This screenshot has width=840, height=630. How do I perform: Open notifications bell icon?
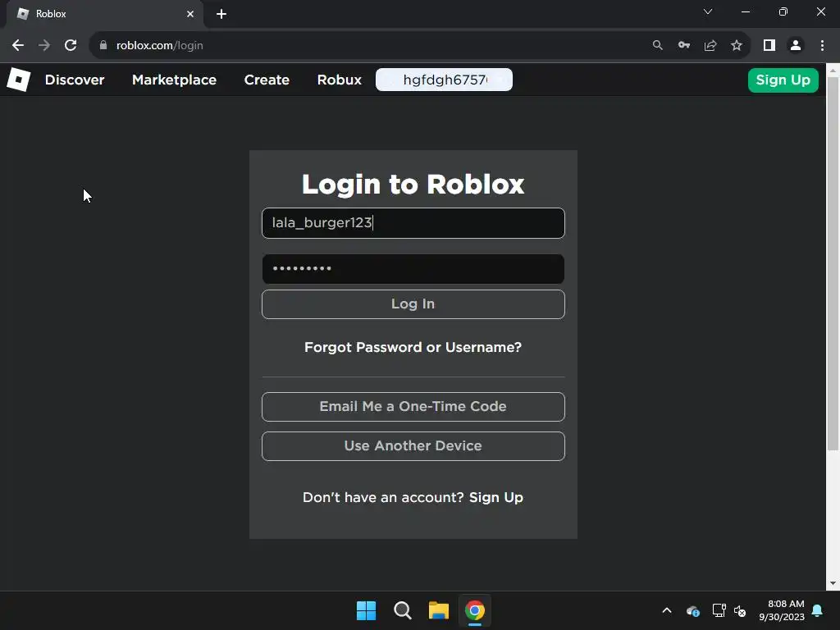click(817, 610)
